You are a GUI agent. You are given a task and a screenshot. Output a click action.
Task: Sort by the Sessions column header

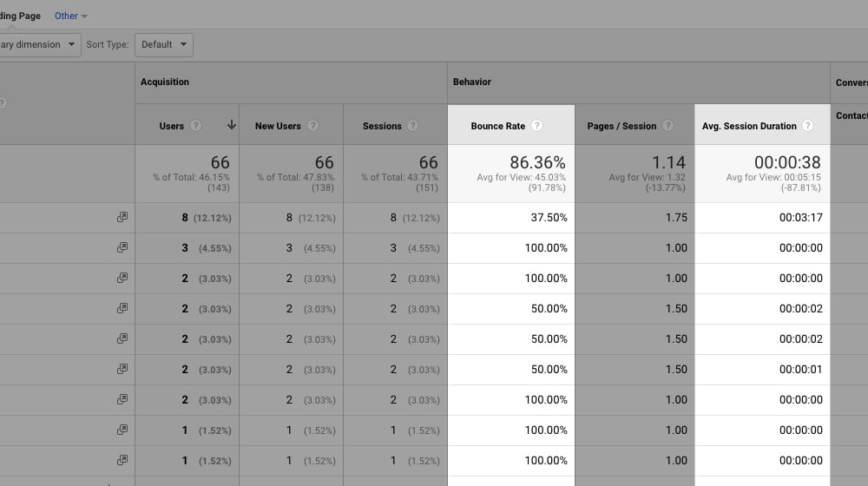click(x=382, y=126)
